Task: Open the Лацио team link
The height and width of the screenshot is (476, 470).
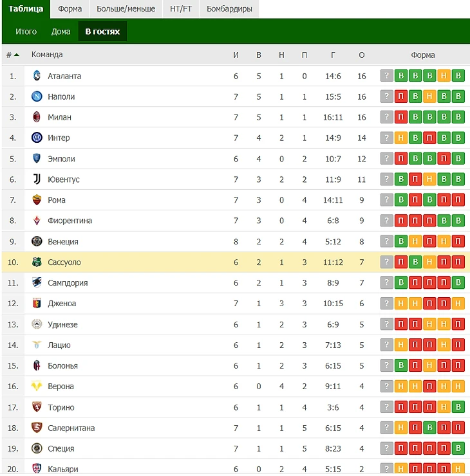Action: (59, 345)
